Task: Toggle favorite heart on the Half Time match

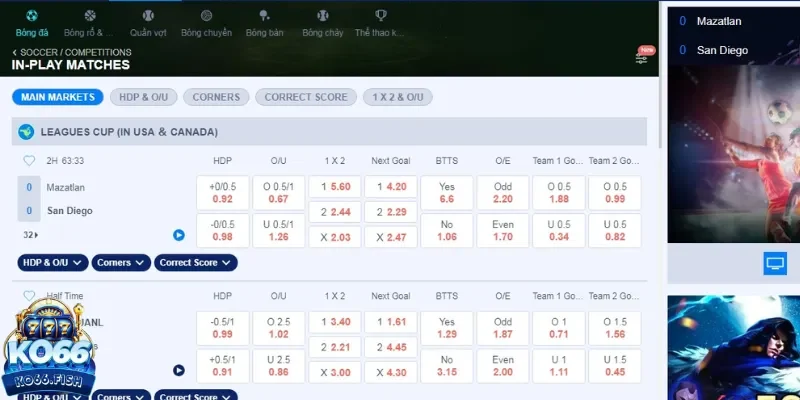Action: (29, 297)
